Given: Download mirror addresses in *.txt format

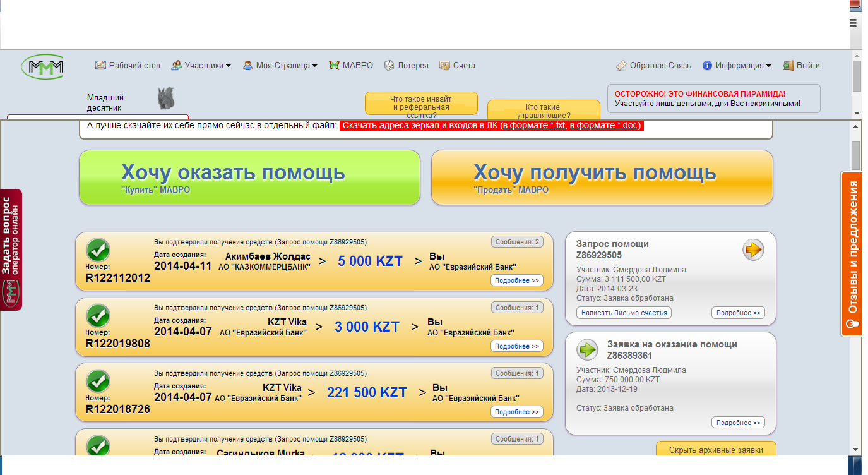Looking at the screenshot, I should (534, 126).
